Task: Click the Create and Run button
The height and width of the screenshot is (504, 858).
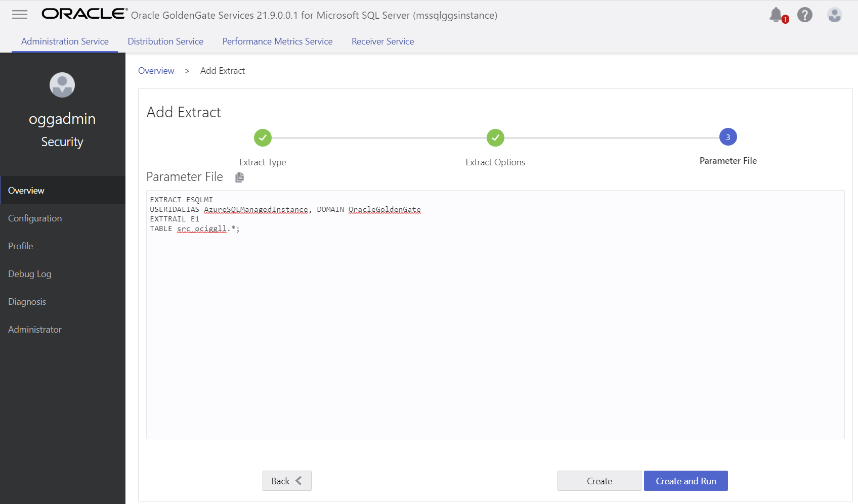Action: (x=685, y=481)
